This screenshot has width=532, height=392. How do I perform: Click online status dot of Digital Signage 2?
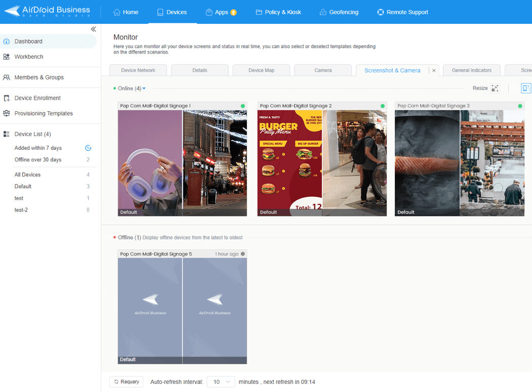tap(383, 106)
